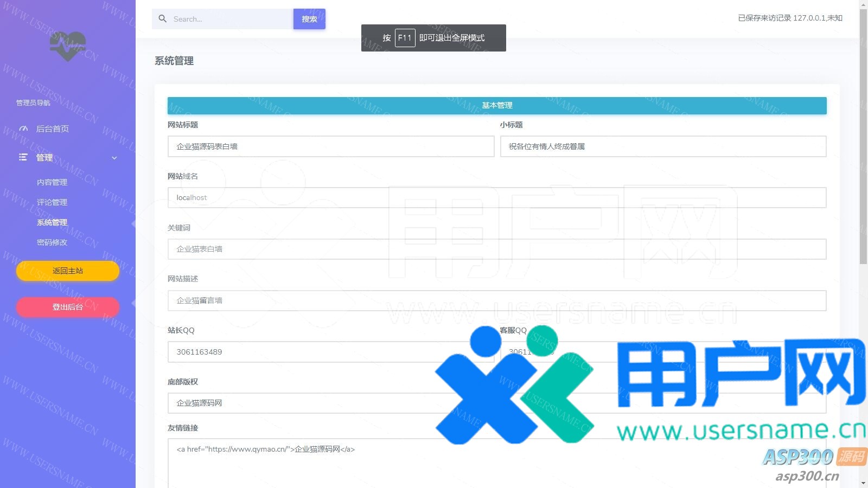Screen dimensions: 868x488
Task: Click the 小标题 input field
Action: click(662, 146)
